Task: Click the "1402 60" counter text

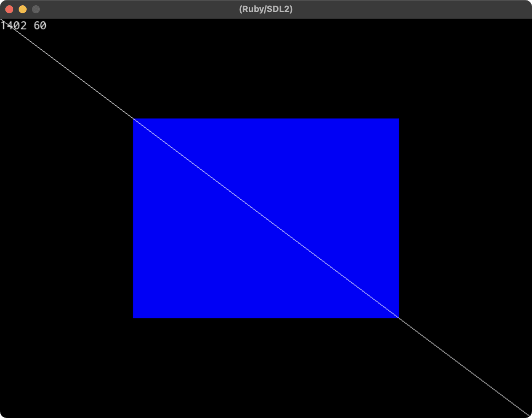Action: [x=23, y=26]
